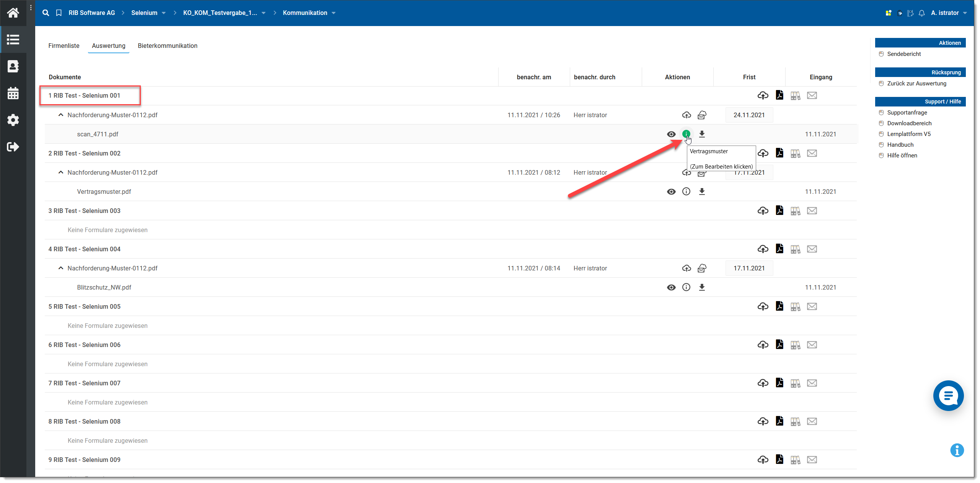Image resolution: width=980 pixels, height=483 pixels.
Task: Click upload cloud icon for Selenium 003
Action: [x=763, y=211]
